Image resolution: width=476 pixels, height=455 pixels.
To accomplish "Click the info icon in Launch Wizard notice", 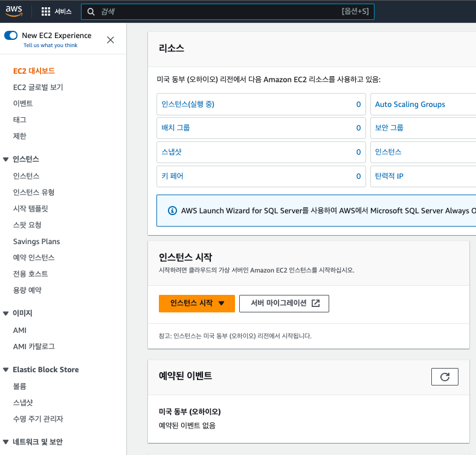I will [x=172, y=210].
